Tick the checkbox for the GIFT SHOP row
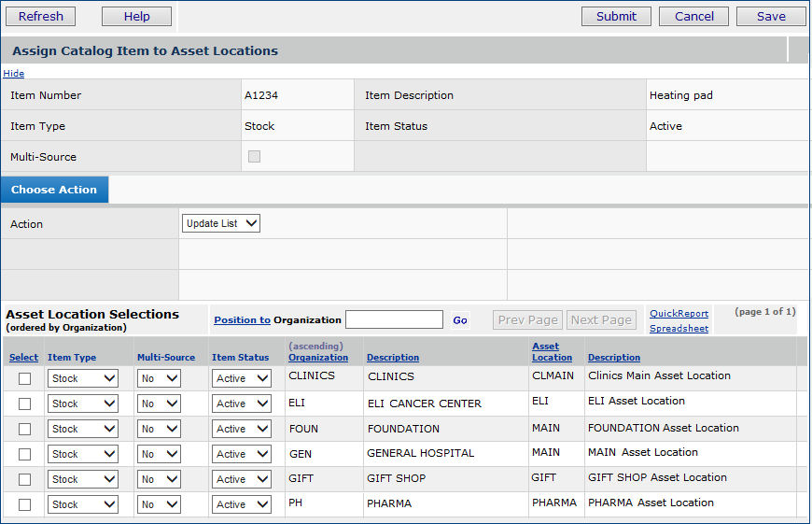The width and height of the screenshot is (812, 524). (25, 479)
